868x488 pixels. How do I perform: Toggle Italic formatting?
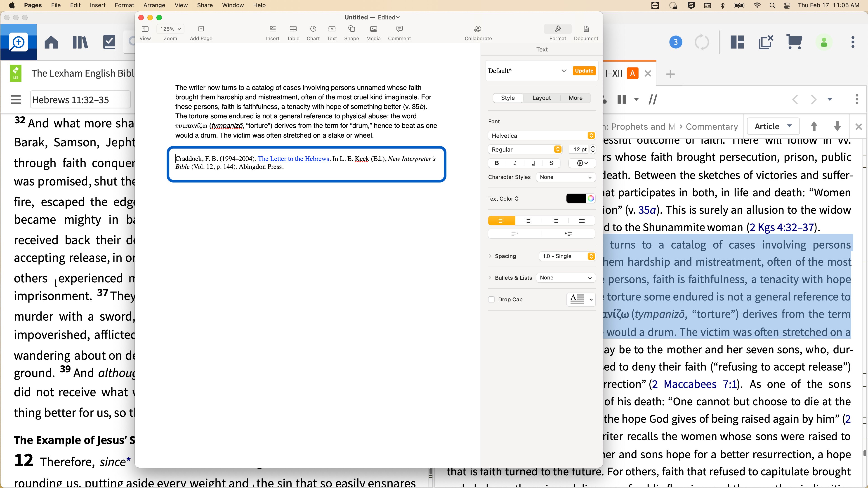514,163
